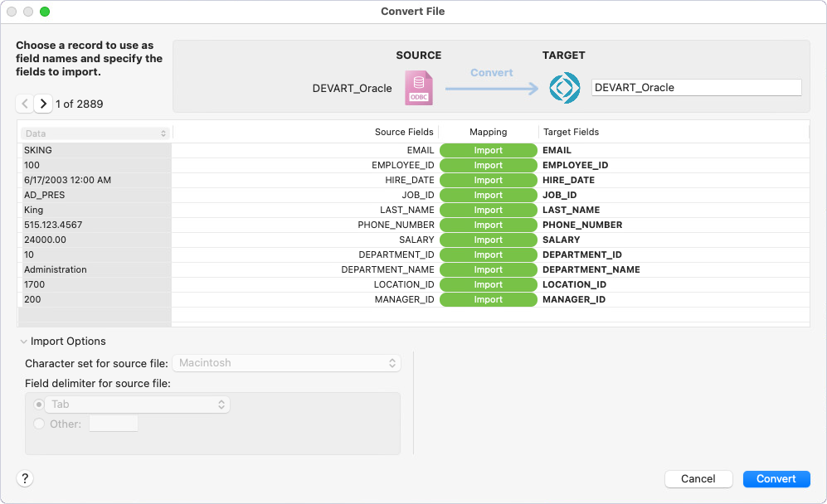This screenshot has width=827, height=504.
Task: Click the Import indicator for EMAIL
Action: pyautogui.click(x=488, y=150)
